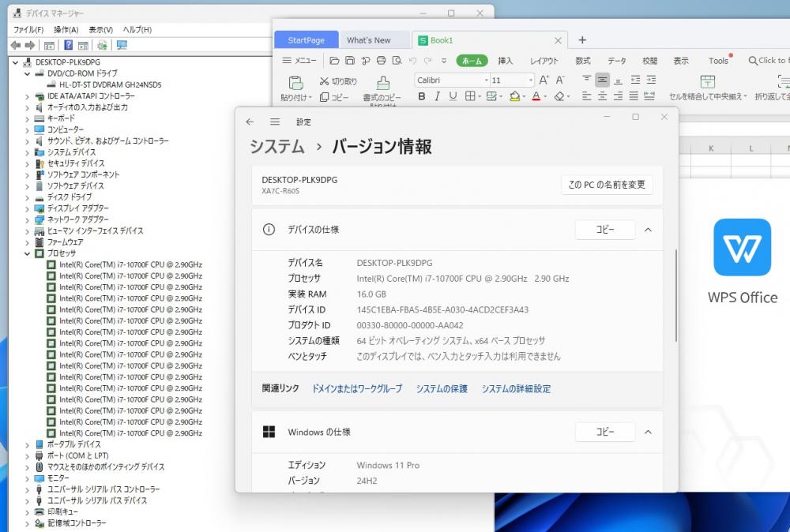The height and width of the screenshot is (532, 790).
Task: Open the Calibri font name dropdown
Action: 486,80
